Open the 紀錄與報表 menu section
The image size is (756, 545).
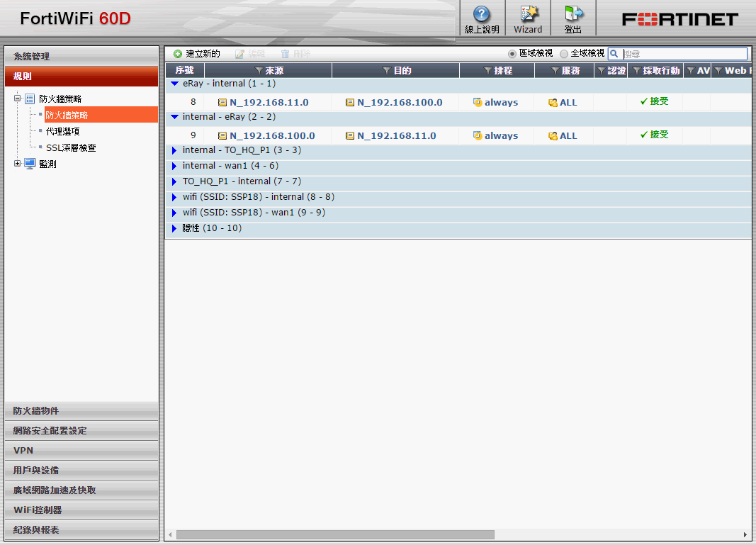click(x=81, y=529)
